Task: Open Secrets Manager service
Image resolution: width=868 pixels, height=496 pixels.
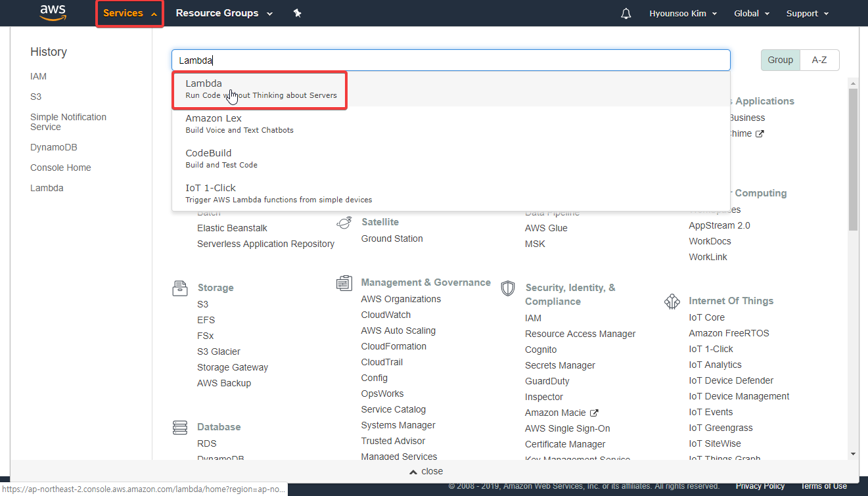Action: click(x=560, y=365)
